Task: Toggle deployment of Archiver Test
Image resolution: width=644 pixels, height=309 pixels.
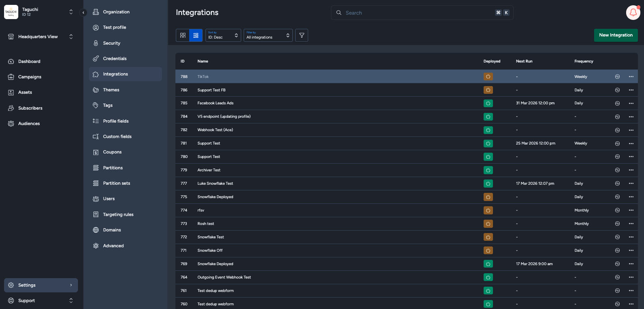Action: [488, 170]
